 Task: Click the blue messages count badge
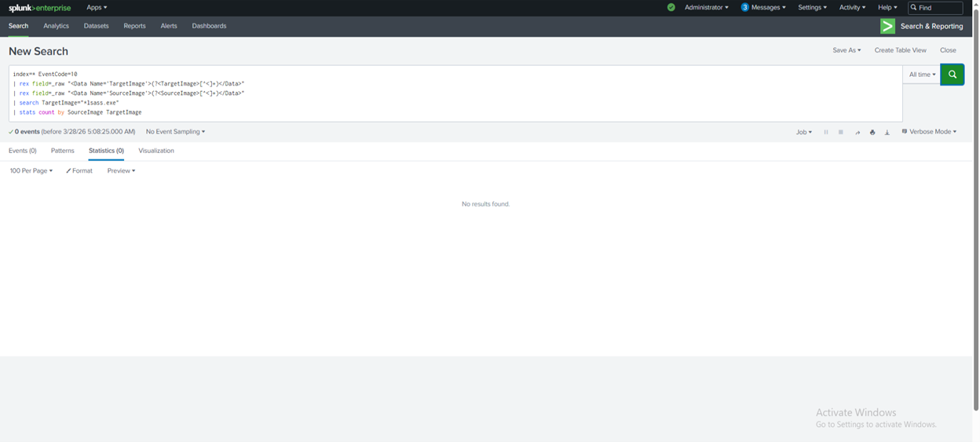coord(744,7)
